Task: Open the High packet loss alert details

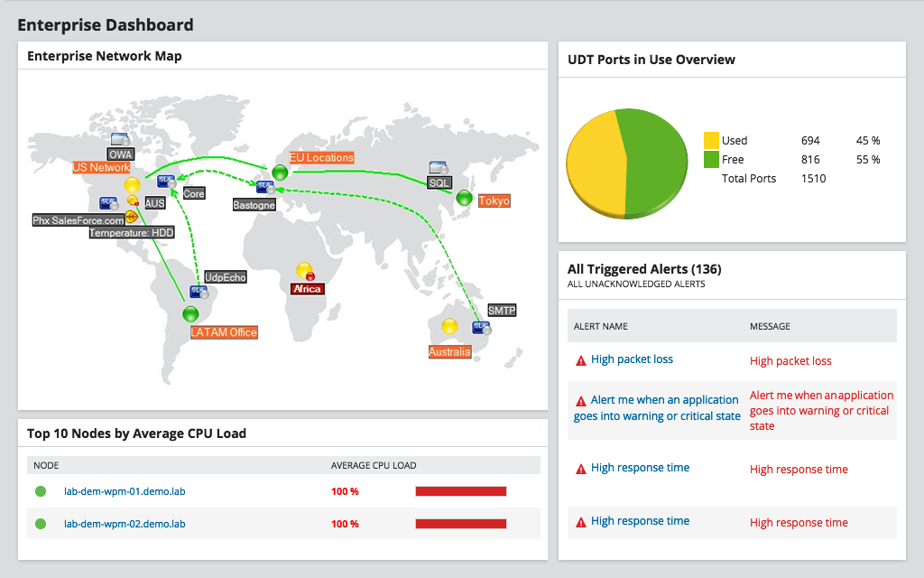Action: tap(632, 359)
